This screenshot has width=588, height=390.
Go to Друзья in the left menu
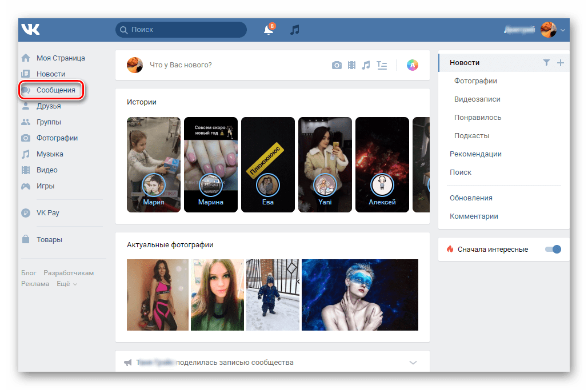click(49, 106)
